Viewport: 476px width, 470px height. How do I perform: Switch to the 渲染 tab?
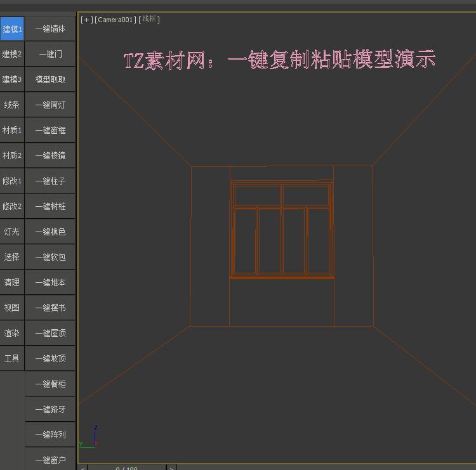point(12,333)
